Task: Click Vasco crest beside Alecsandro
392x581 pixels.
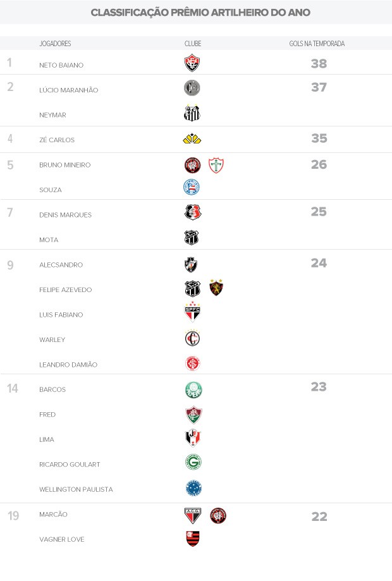Action: pos(192,264)
